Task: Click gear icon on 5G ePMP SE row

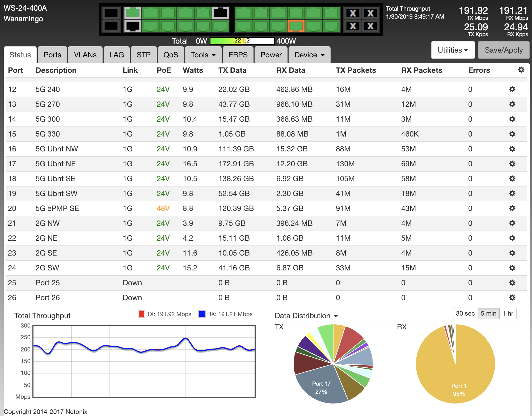Action: (x=512, y=208)
